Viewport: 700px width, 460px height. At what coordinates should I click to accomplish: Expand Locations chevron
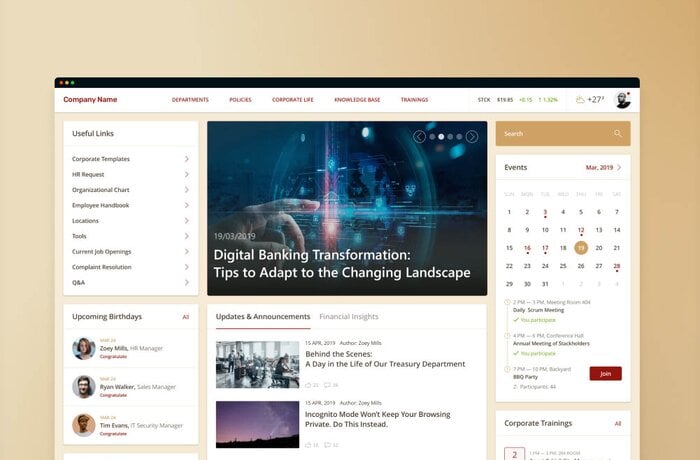(187, 221)
